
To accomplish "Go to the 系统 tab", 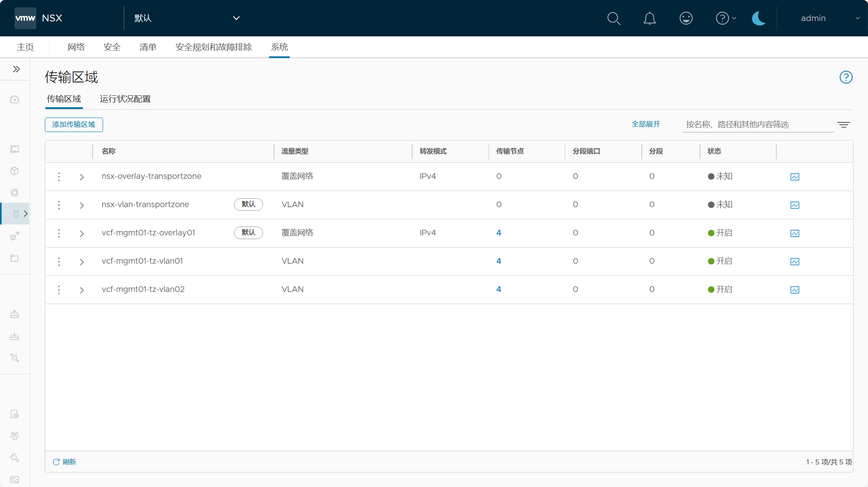I will click(279, 47).
